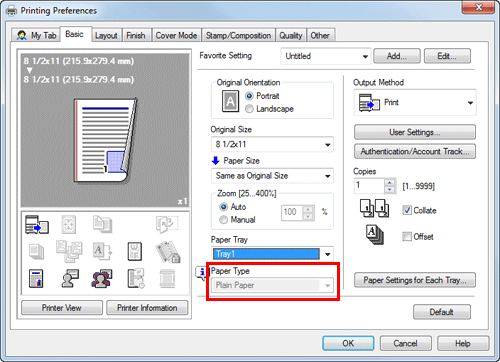Click the blue information icon beside Paper Type
This screenshot has height=362, width=500.
pos(201,273)
